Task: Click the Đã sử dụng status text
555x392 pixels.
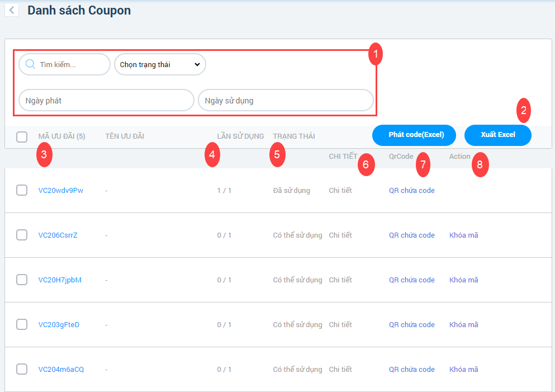Action: pos(291,191)
